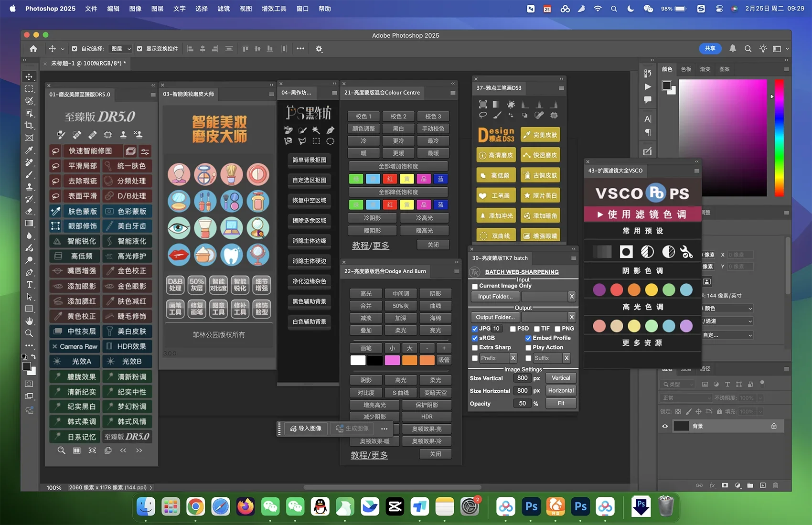This screenshot has width=812, height=525.
Task: Open the 图层 auto-select dropdown
Action: point(121,49)
